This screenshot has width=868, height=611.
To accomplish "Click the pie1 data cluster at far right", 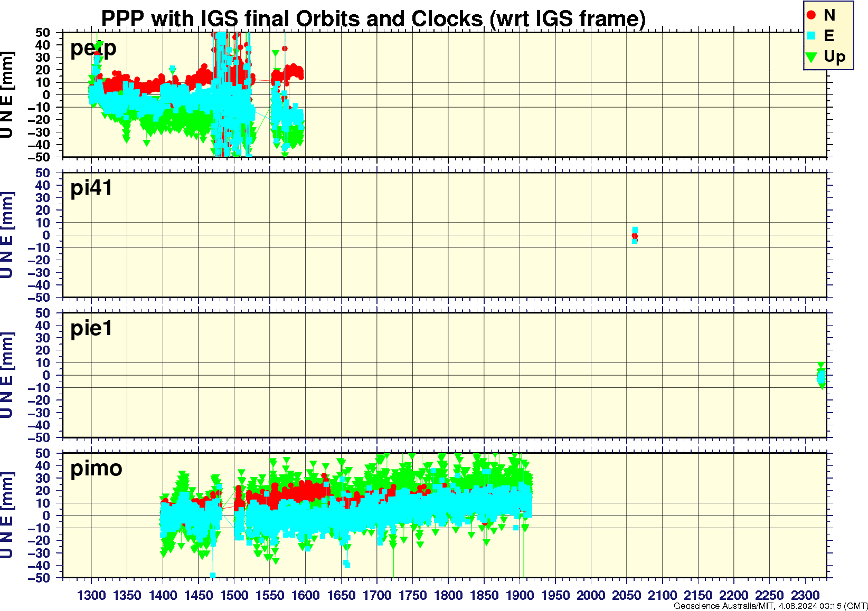I will tap(821, 376).
